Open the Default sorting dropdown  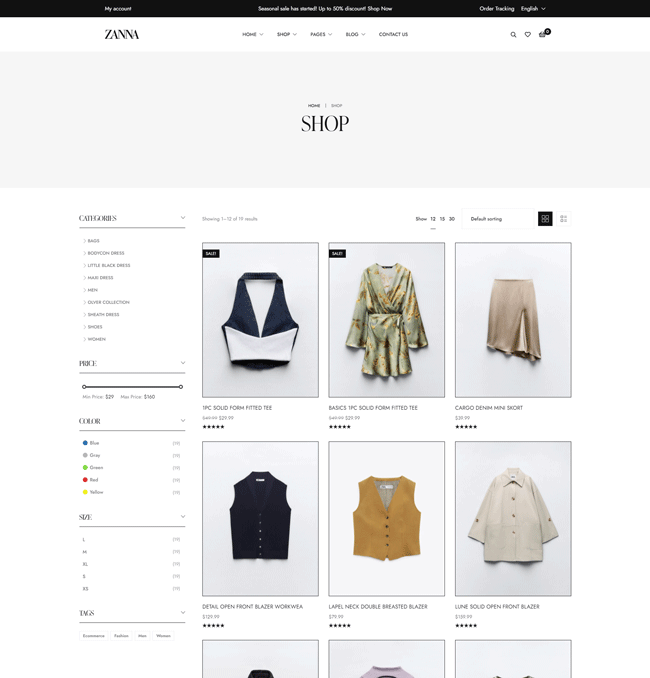pyautogui.click(x=498, y=219)
